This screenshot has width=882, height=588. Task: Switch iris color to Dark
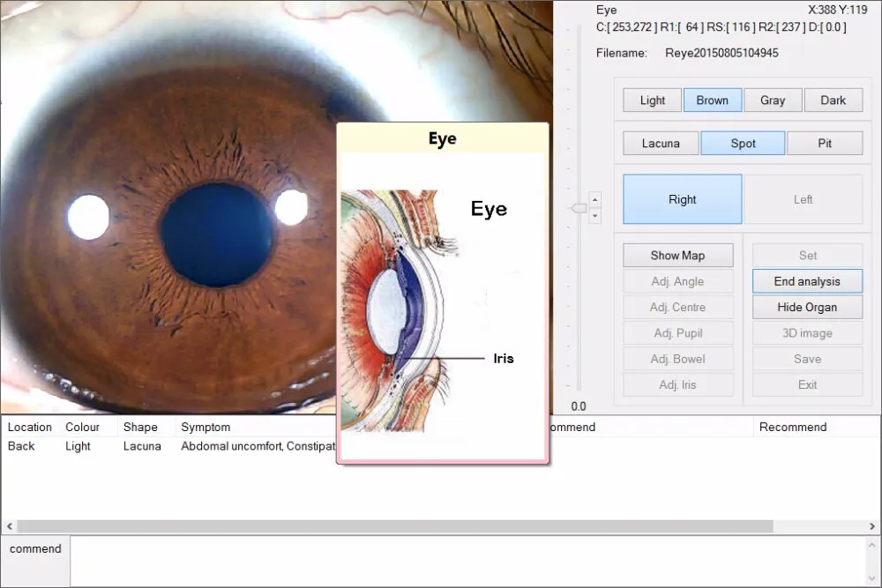[833, 100]
